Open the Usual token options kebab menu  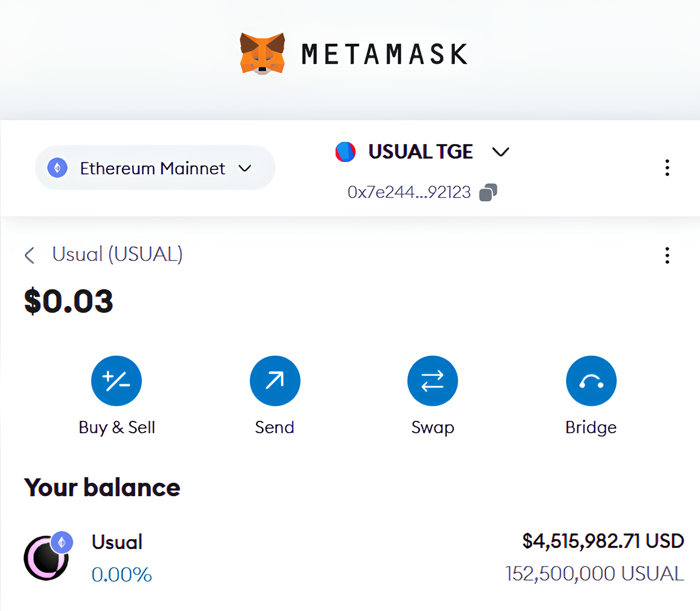point(667,255)
